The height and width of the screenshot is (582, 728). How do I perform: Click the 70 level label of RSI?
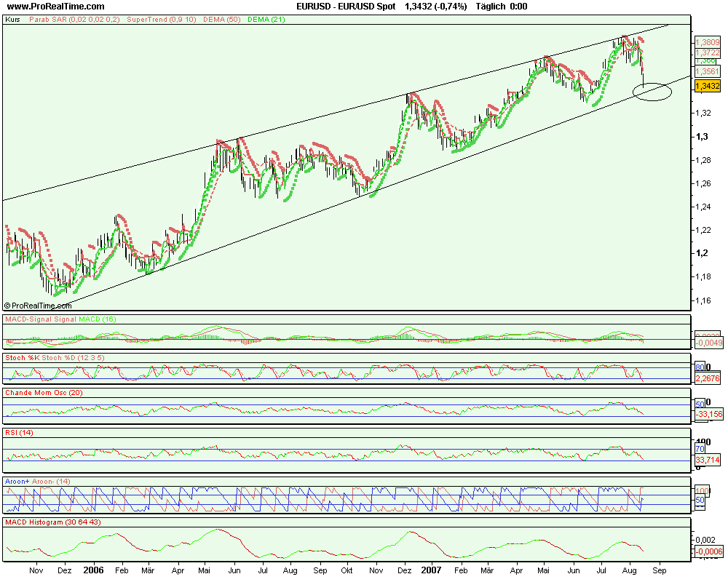700,449
